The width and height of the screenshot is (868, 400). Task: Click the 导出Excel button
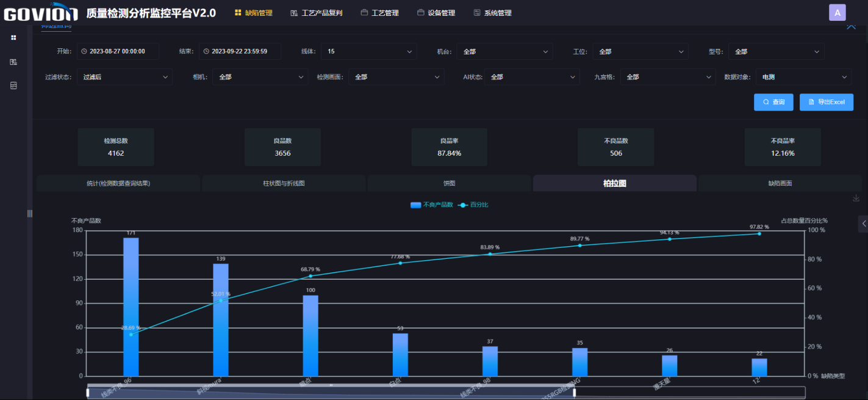(826, 102)
